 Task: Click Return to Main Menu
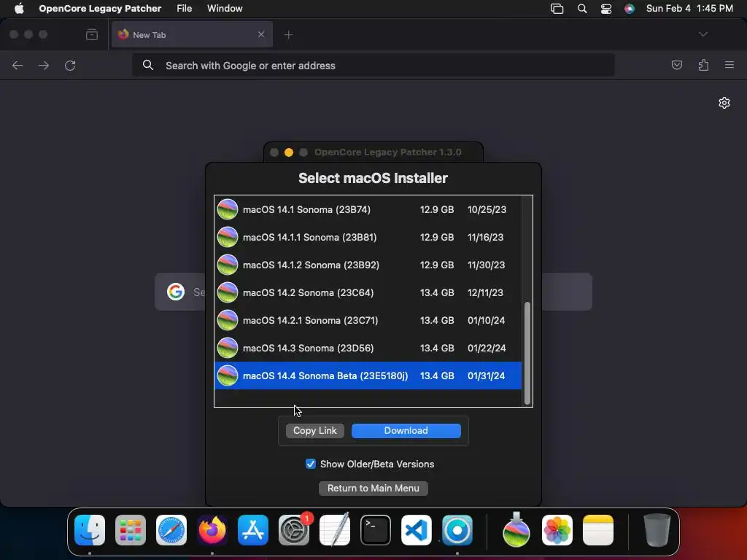[x=373, y=488]
